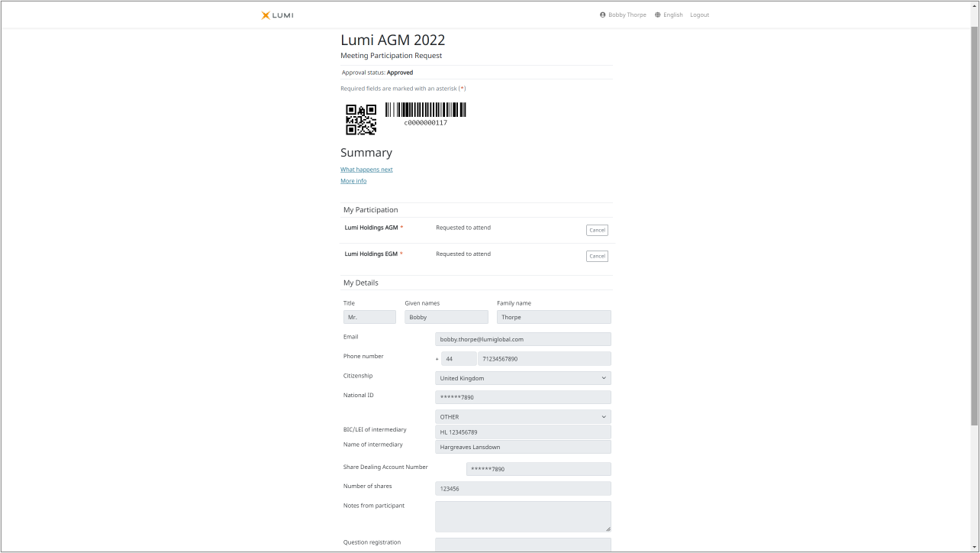Image resolution: width=980 pixels, height=553 pixels.
Task: Click the Email input field
Action: 523,339
